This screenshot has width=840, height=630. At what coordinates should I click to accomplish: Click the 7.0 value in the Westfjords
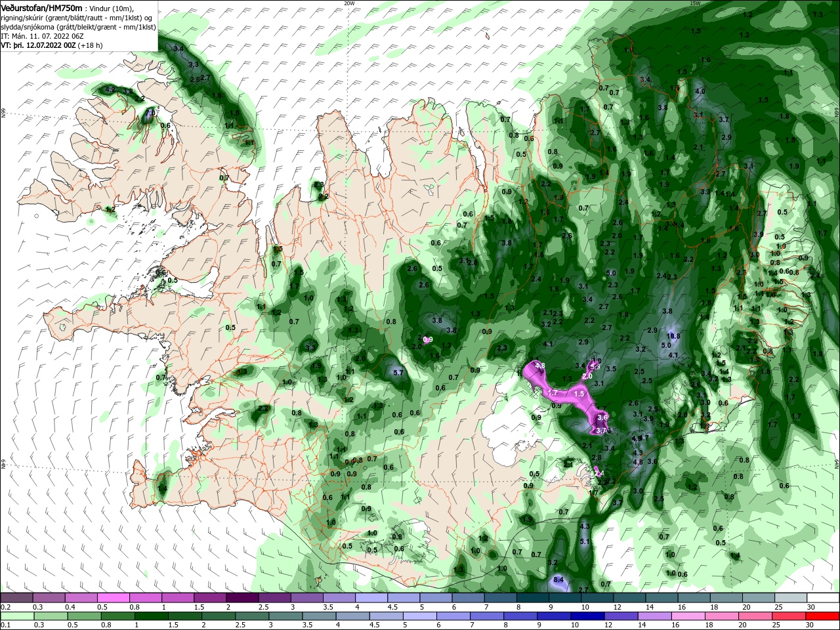coord(150,113)
